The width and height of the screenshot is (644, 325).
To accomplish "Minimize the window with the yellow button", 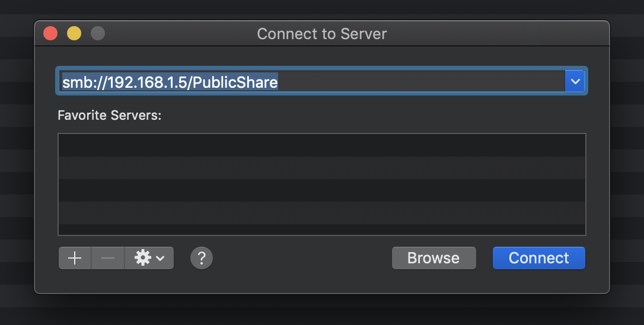I will point(74,33).
